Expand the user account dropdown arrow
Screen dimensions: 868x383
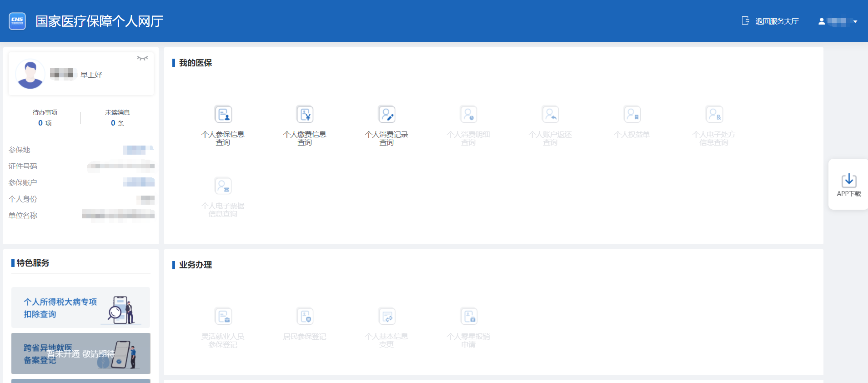[855, 21]
